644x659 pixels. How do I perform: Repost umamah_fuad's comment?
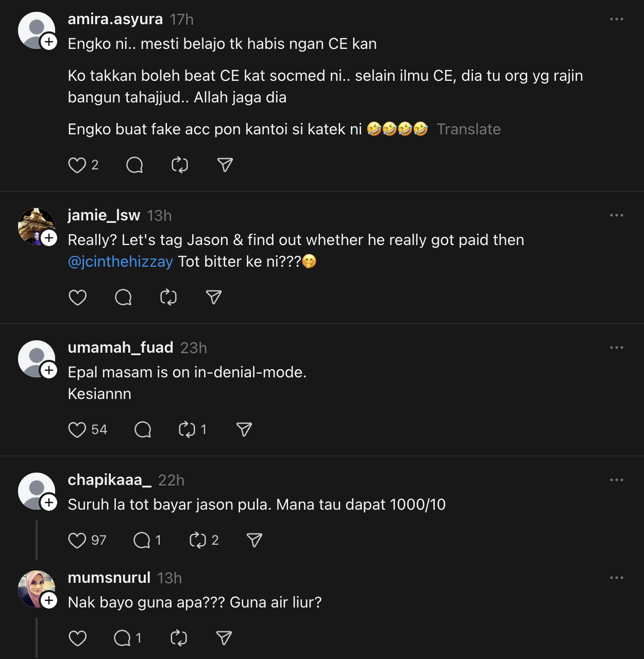pyautogui.click(x=187, y=430)
